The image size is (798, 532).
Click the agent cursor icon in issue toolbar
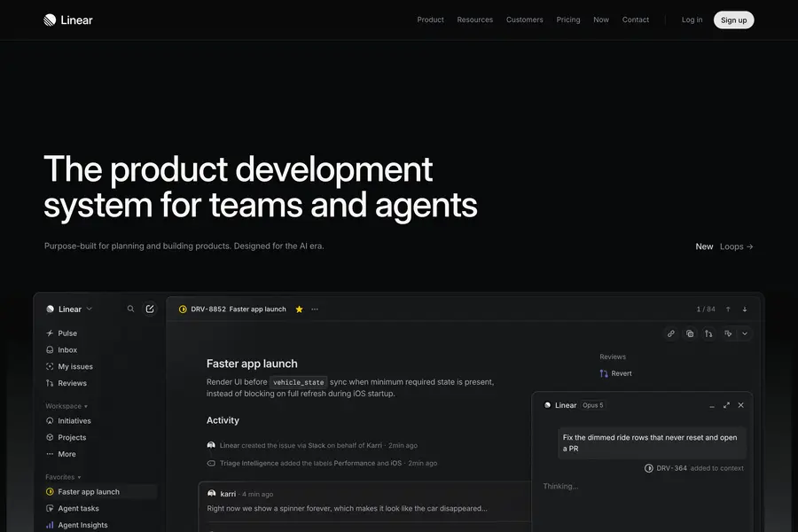coord(728,333)
